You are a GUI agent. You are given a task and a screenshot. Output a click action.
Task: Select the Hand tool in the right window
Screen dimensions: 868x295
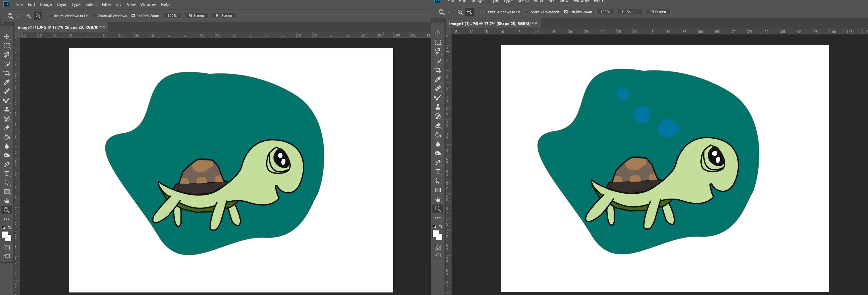pos(438,199)
